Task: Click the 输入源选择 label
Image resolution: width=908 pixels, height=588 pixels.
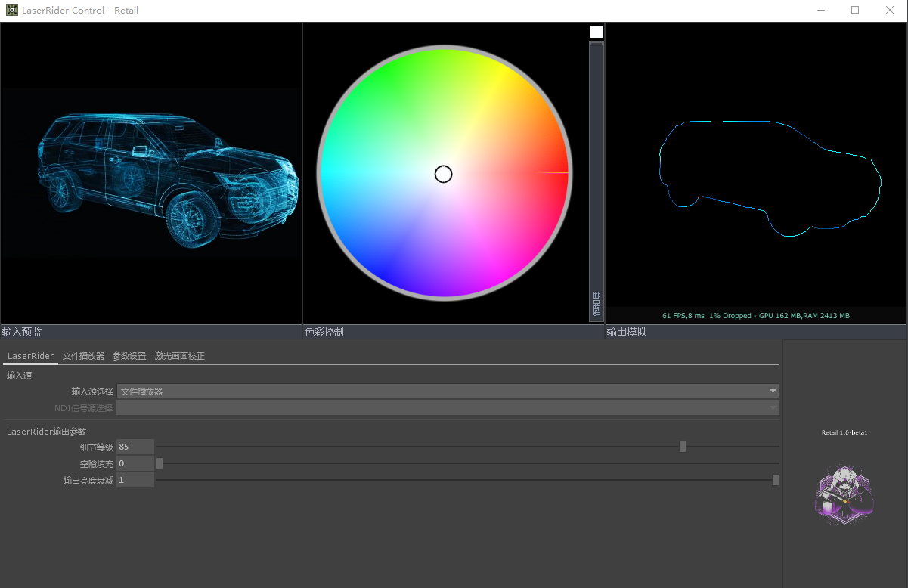Action: pos(92,391)
